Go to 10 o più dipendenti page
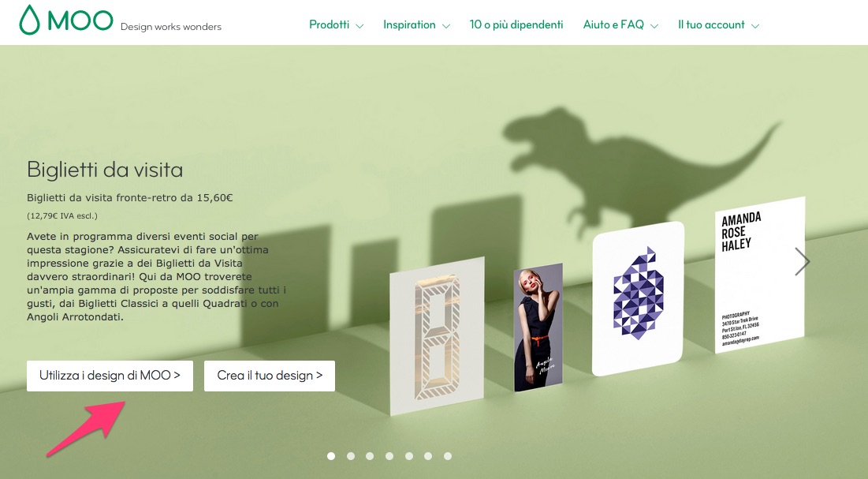 [x=516, y=25]
